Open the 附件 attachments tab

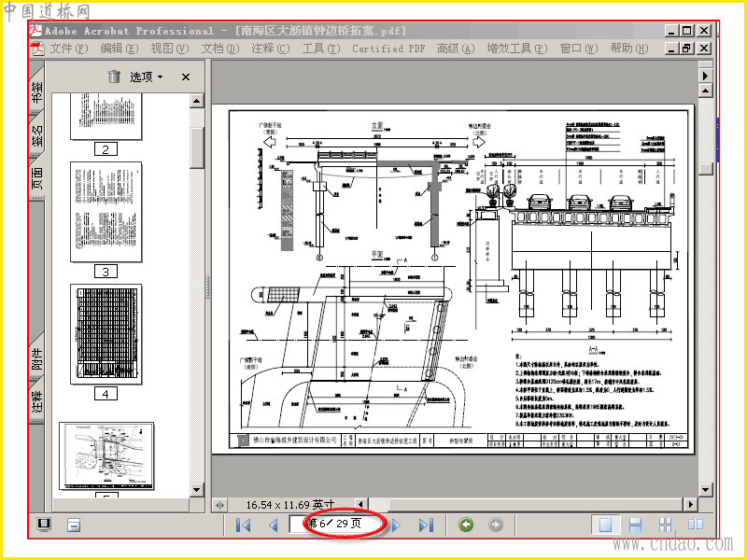pyautogui.click(x=36, y=358)
